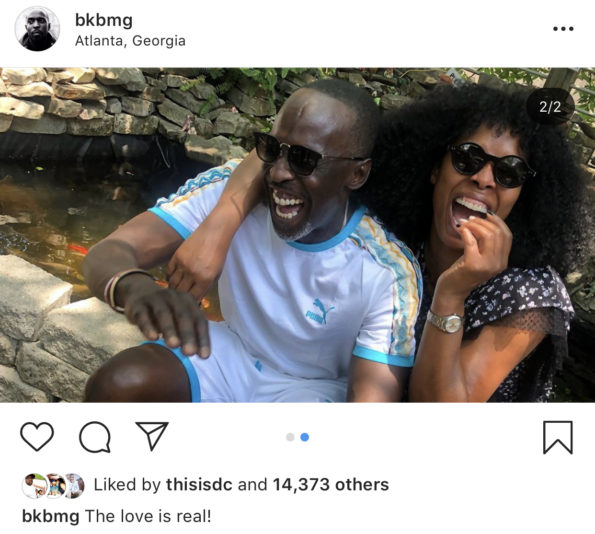Click the post photo of laughing couple

[298, 235]
